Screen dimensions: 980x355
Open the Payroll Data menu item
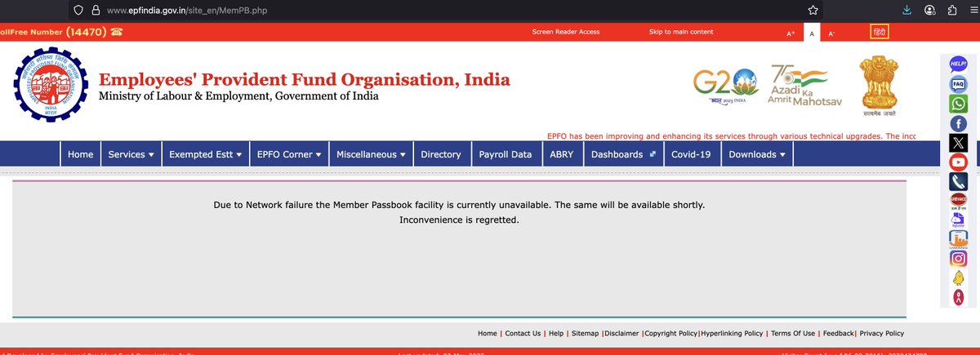tap(506, 154)
